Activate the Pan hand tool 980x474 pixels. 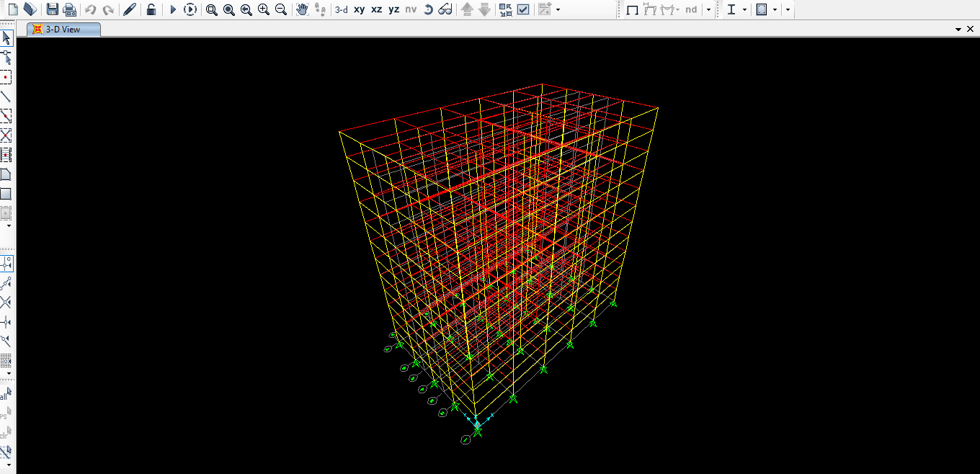click(303, 9)
